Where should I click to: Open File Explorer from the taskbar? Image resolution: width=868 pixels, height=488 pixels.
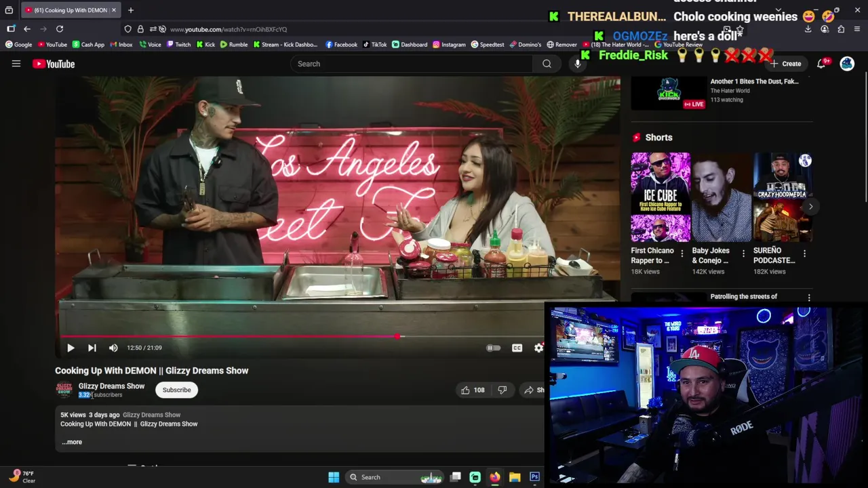pyautogui.click(x=515, y=477)
